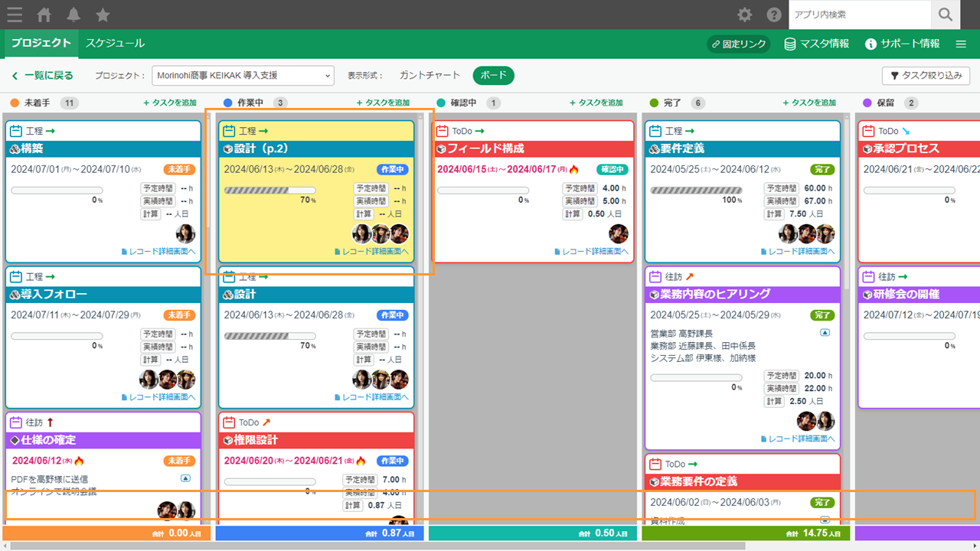Return to list with 一覧に戻る
Image resolution: width=980 pixels, height=551 pixels.
[x=42, y=76]
